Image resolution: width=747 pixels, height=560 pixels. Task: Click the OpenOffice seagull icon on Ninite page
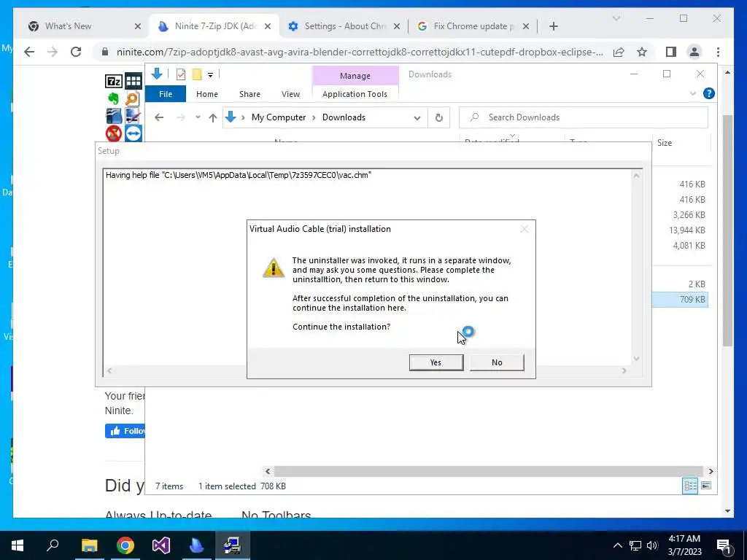113,116
